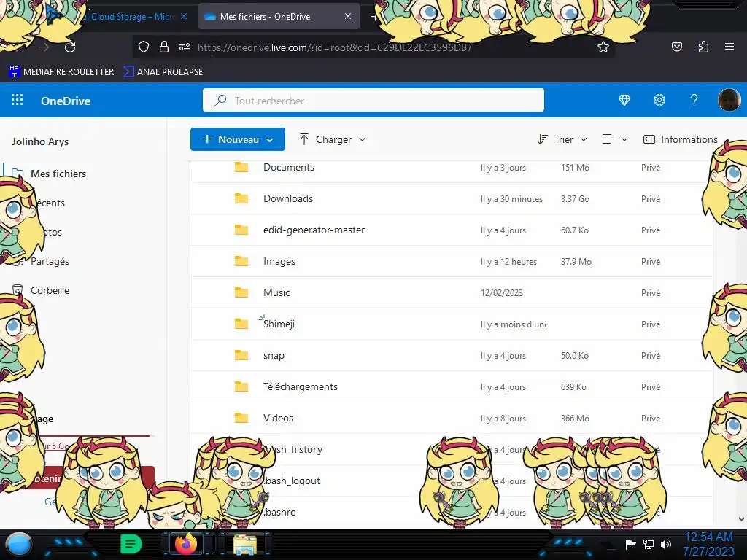Click the site permissions icon in address bar
747x560 pixels.
click(185, 47)
